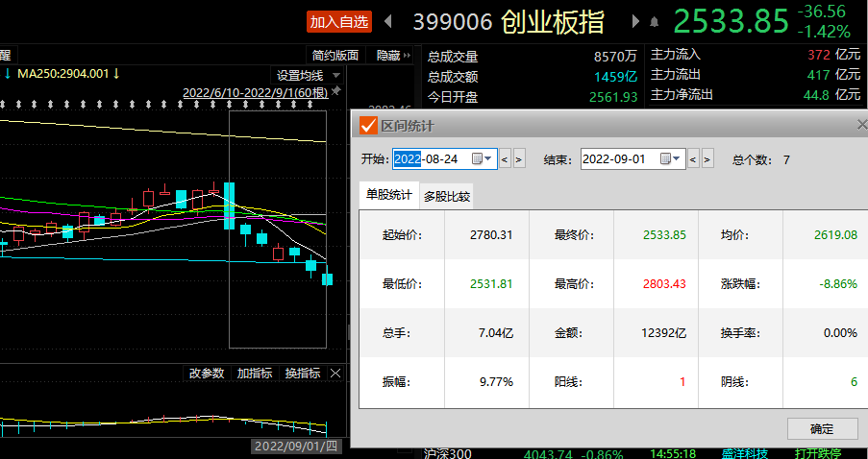Step end date back with < button
Image resolution: width=868 pixels, height=459 pixels.
tap(693, 158)
